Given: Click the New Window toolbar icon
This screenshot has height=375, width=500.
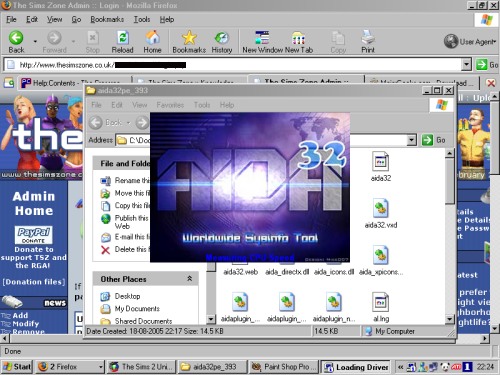Looking at the screenshot, I should pos(262,38).
